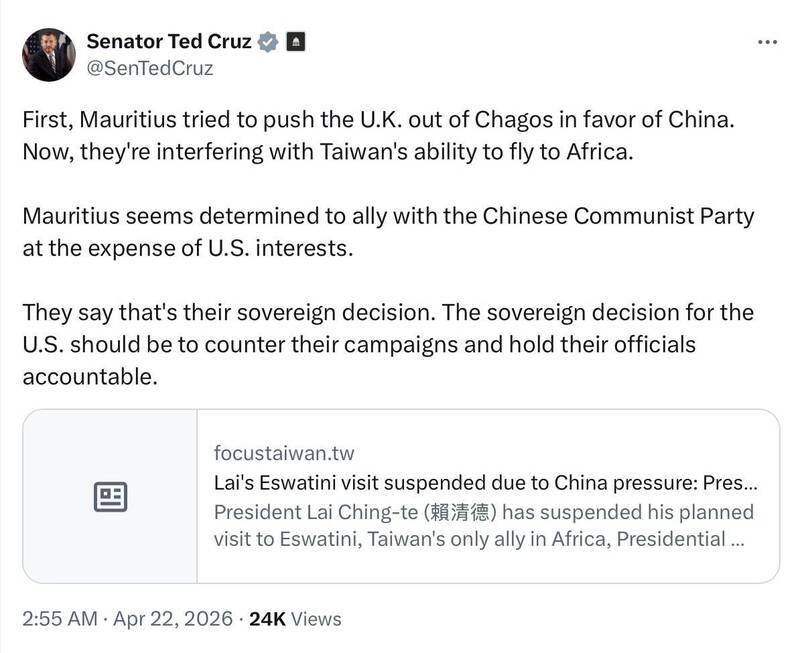This screenshot has height=653, width=800.
Task: Click the 2:55 AM timestamp
Action: [x=59, y=619]
